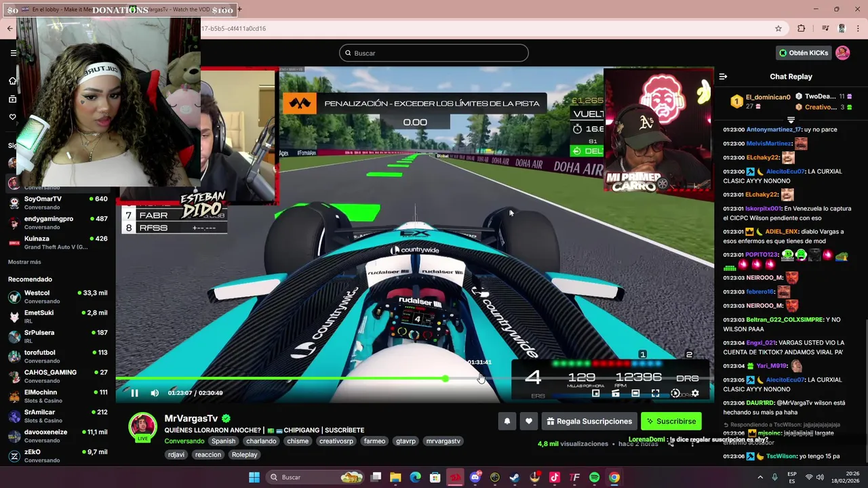
Task: Open the Conversando category link
Action: tap(184, 441)
